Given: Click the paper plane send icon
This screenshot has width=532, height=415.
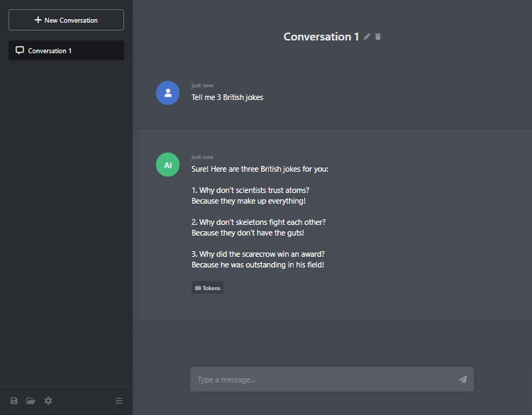Looking at the screenshot, I should 462,379.
